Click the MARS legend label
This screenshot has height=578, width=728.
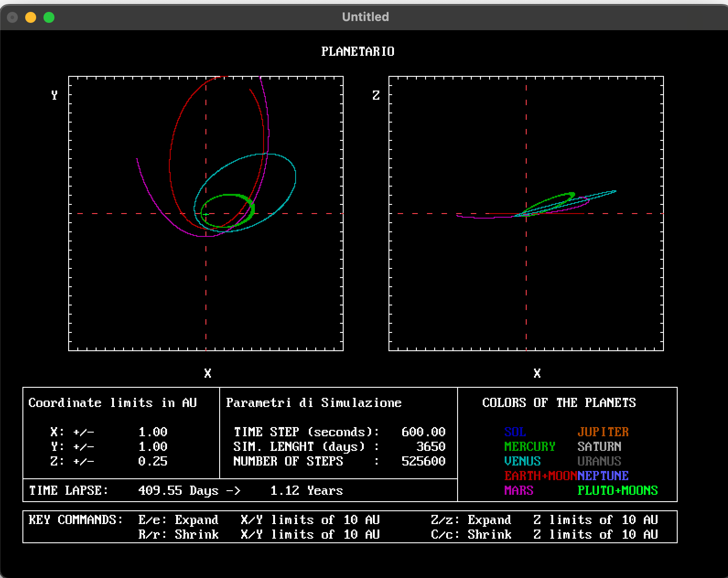(x=518, y=490)
